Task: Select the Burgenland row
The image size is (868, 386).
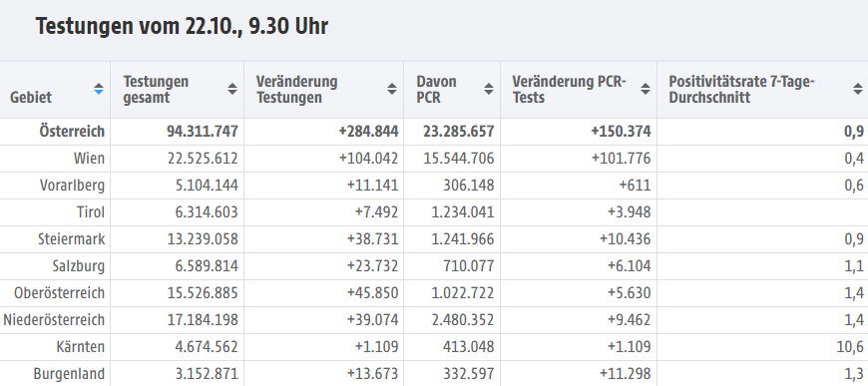Action: (434, 373)
